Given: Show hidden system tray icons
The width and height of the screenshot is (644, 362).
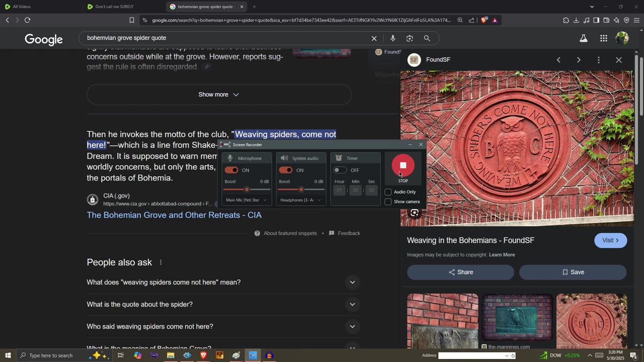Looking at the screenshot, I should pyautogui.click(x=590, y=355).
